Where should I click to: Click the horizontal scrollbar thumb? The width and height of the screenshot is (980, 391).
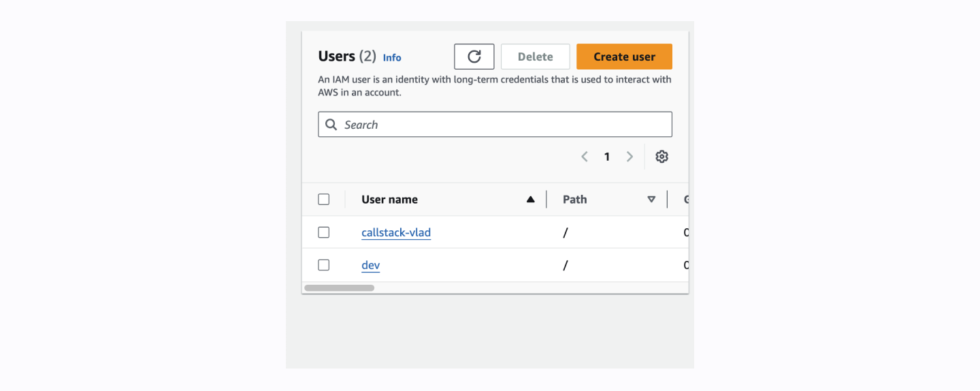pos(340,288)
